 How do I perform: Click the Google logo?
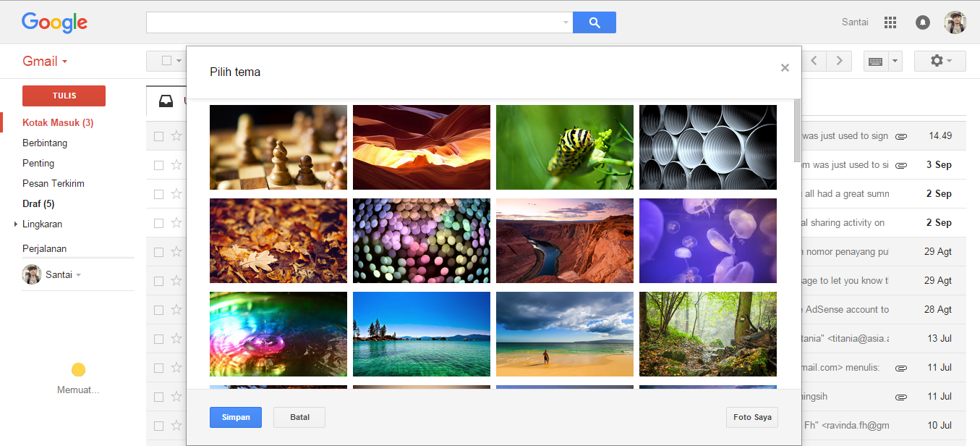pos(54,22)
